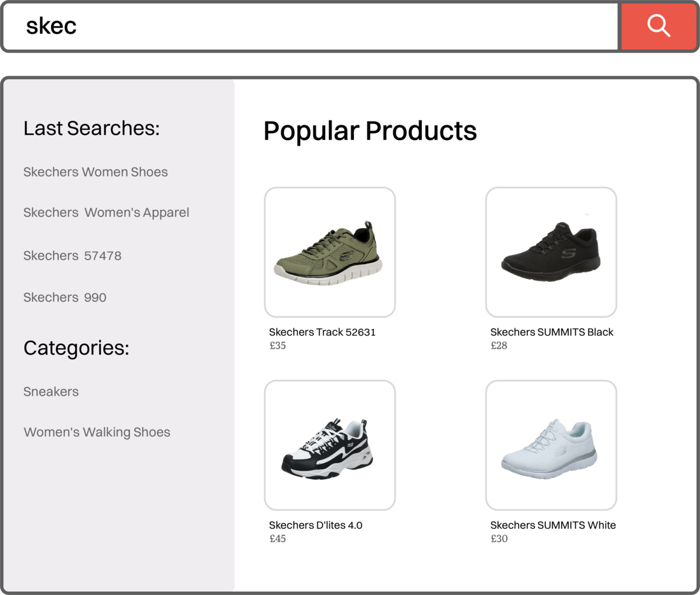This screenshot has height=595, width=700.
Task: Click the red magnifying glass search button
Action: tap(659, 26)
